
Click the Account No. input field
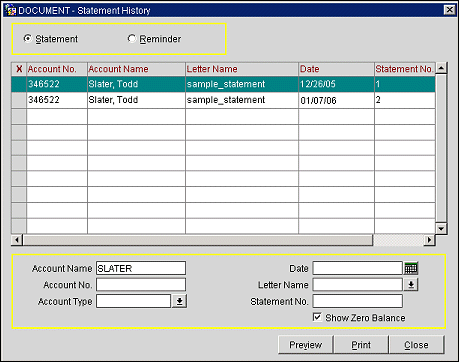click(141, 285)
